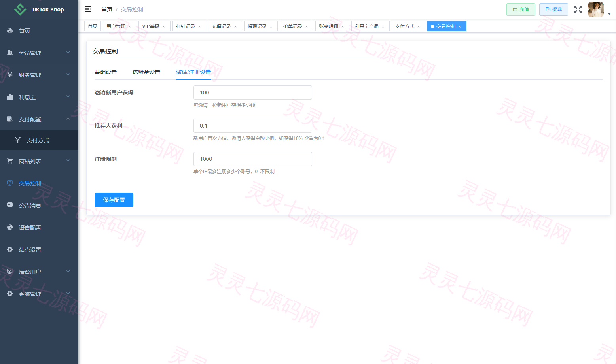Open the user avatar menu
The height and width of the screenshot is (364, 616).
596,9
